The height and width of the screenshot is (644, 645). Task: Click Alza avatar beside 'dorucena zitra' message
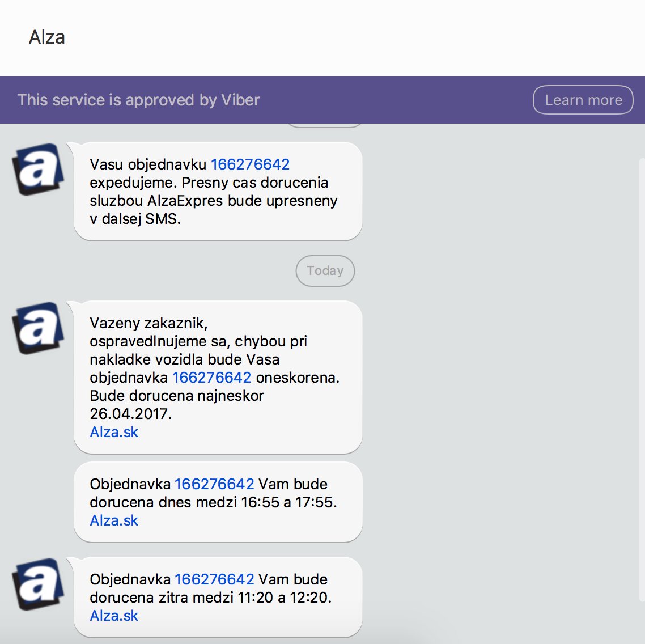point(38,584)
